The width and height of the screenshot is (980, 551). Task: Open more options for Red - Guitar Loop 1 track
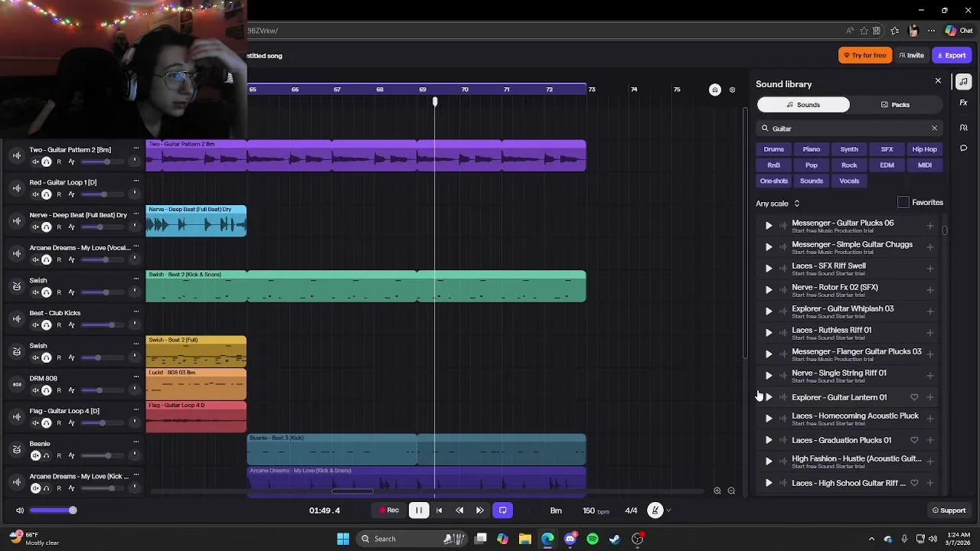click(136, 181)
